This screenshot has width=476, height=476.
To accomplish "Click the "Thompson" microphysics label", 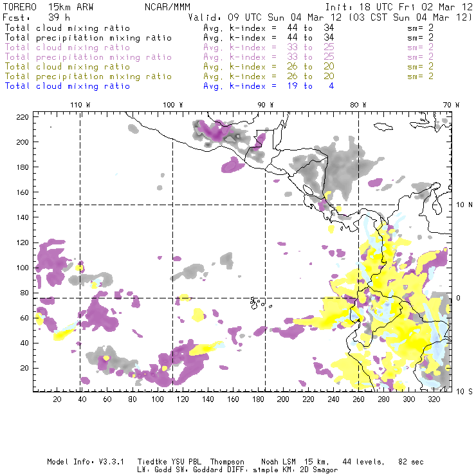I will pos(227,462).
